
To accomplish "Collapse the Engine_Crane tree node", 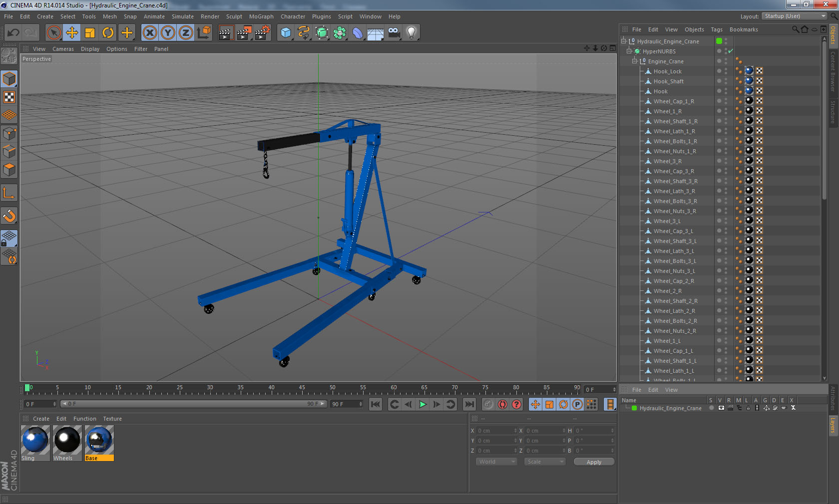I will (635, 61).
